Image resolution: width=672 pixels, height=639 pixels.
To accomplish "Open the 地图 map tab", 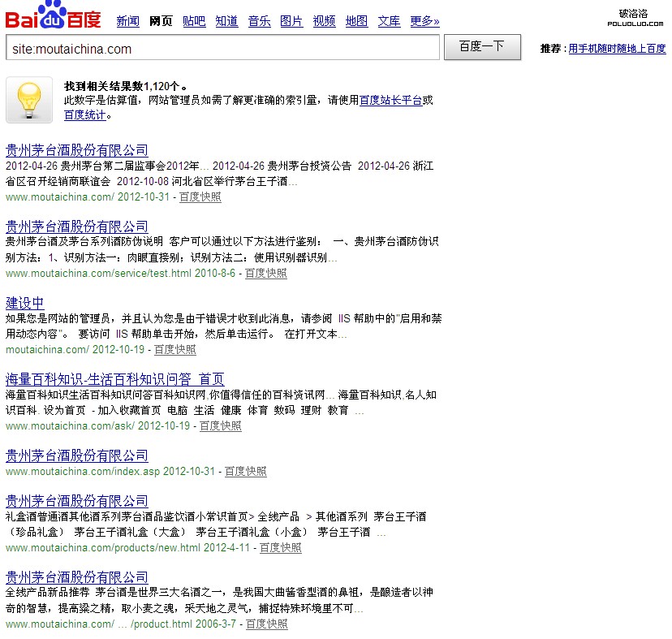I will coord(356,21).
